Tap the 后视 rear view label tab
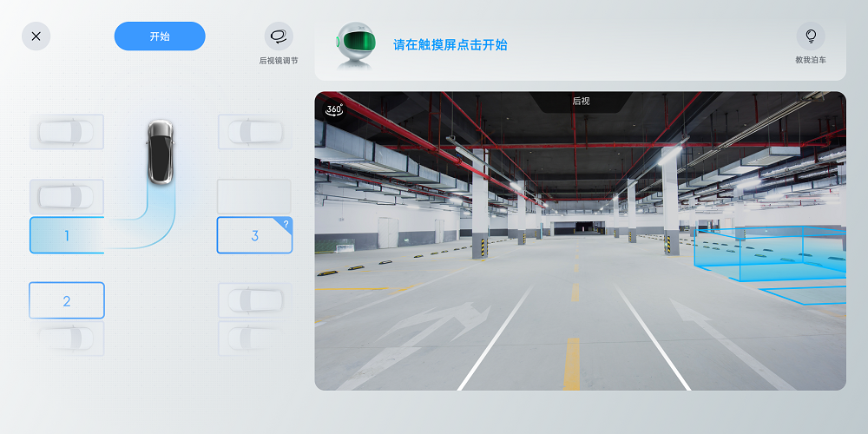 [581, 102]
